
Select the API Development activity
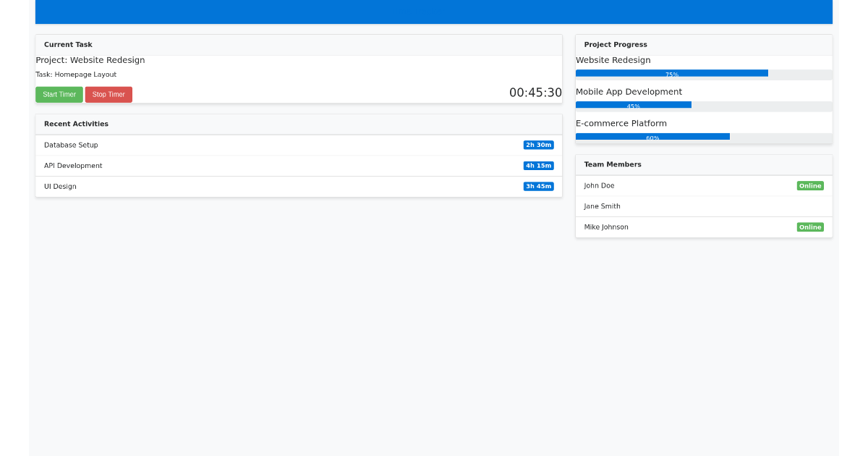point(73,166)
